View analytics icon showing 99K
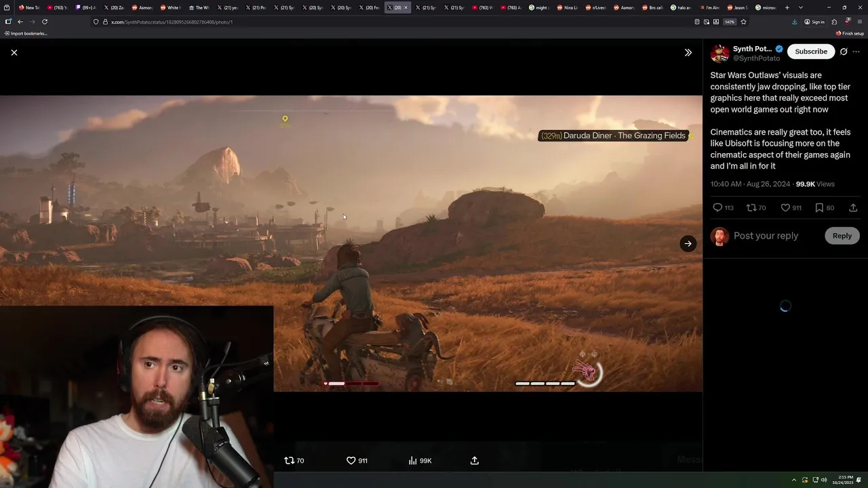 tap(420, 461)
